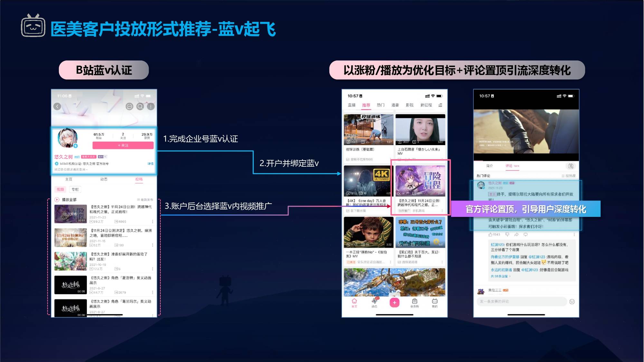
Task: Click the comment input field
Action: (522, 302)
